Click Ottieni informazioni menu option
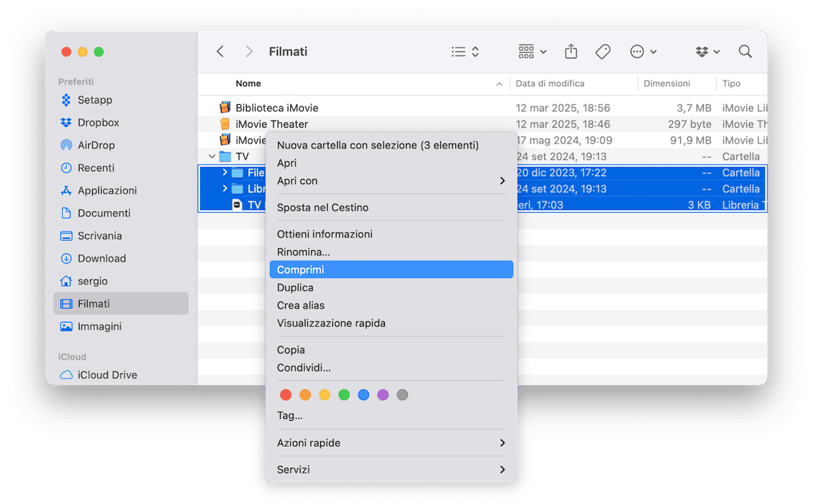813x504 pixels. (x=324, y=234)
